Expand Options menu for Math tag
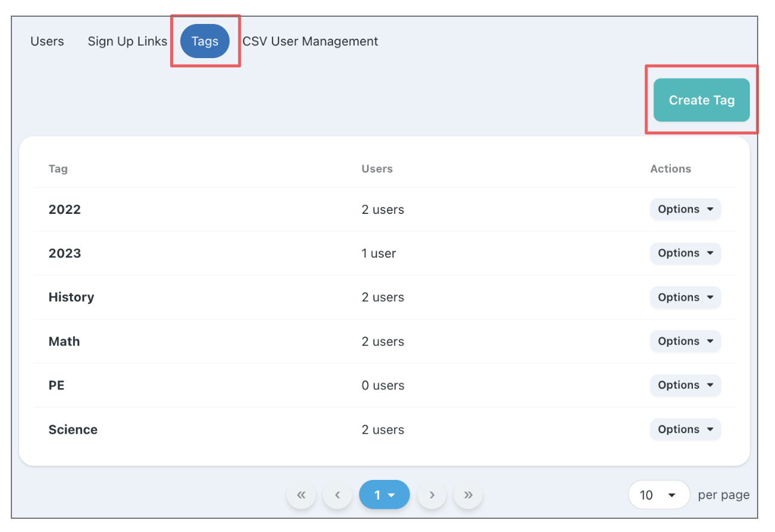Image resolution: width=775 pixels, height=532 pixels. 685,341
